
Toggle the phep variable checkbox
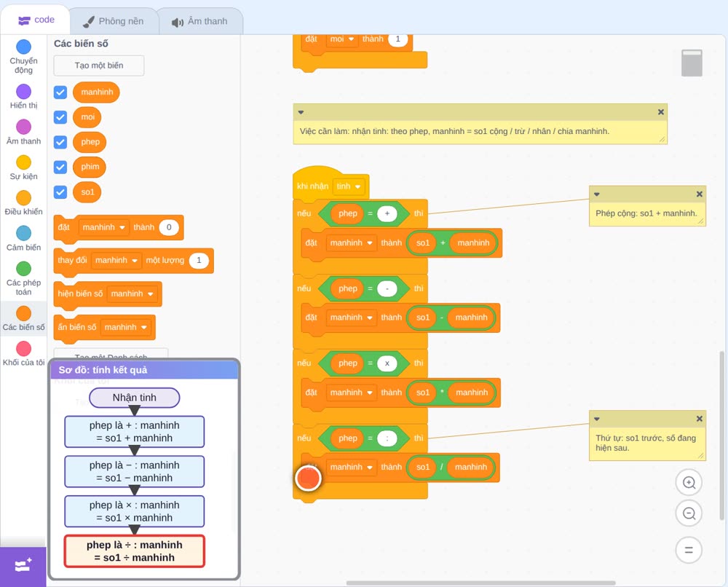[x=60, y=142]
